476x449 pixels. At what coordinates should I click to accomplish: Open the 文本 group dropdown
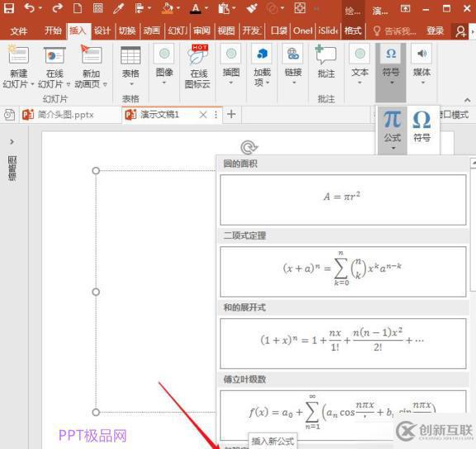tap(359, 64)
